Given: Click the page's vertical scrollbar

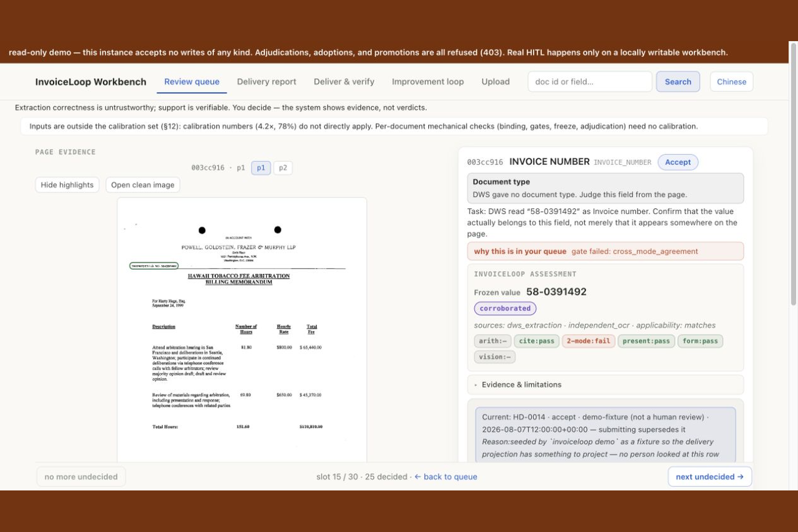Looking at the screenshot, I should pos(793,175).
